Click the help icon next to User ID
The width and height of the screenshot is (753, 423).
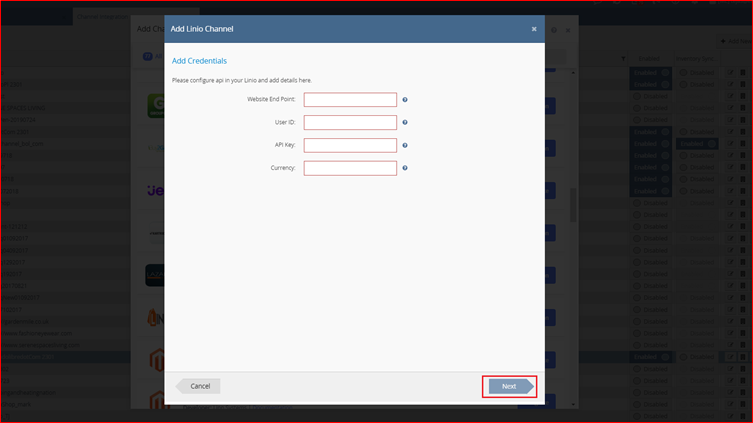pyautogui.click(x=405, y=122)
